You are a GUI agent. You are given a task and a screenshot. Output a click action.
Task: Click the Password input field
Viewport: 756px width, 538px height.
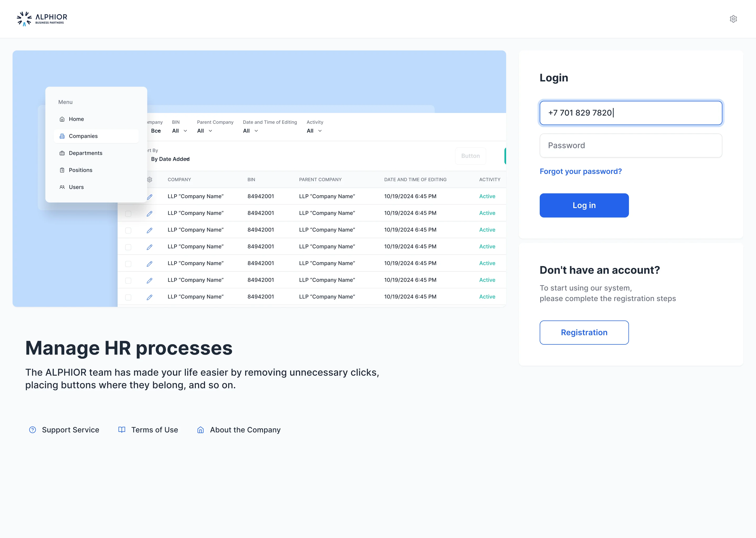coord(631,146)
